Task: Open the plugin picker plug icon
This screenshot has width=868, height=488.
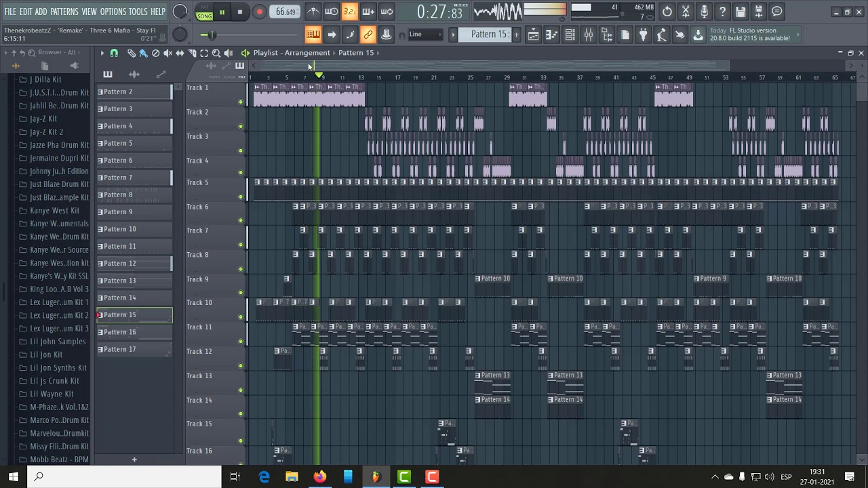Action: coord(644,35)
